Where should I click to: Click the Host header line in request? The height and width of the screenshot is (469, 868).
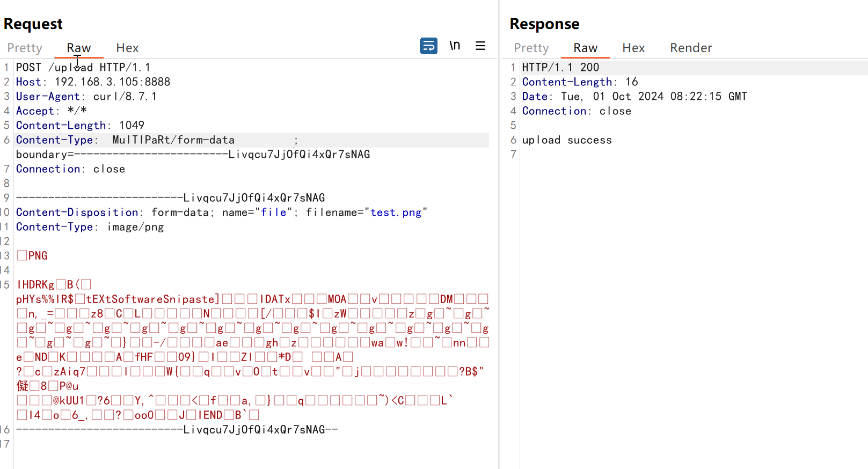pos(93,82)
